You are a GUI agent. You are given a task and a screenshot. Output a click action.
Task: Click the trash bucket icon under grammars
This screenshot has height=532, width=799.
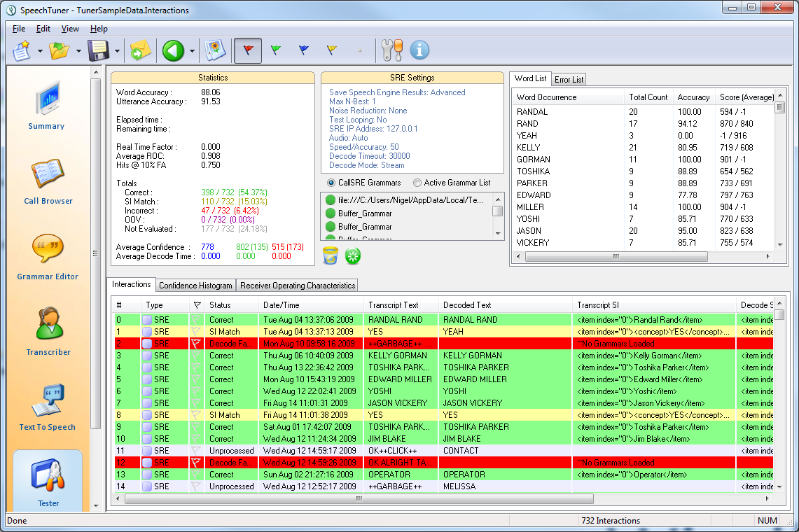tap(331, 255)
